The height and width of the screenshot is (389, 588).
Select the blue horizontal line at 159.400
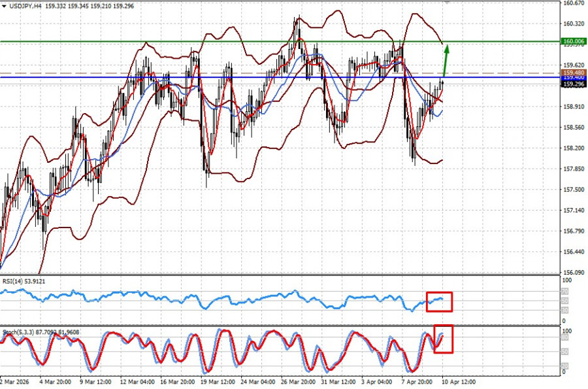click(280, 78)
